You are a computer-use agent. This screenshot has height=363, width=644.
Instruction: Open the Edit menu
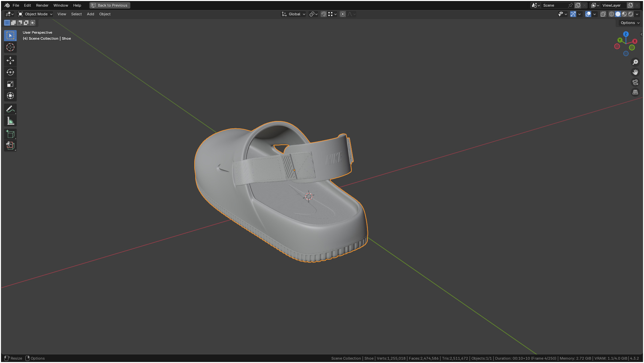(x=27, y=5)
